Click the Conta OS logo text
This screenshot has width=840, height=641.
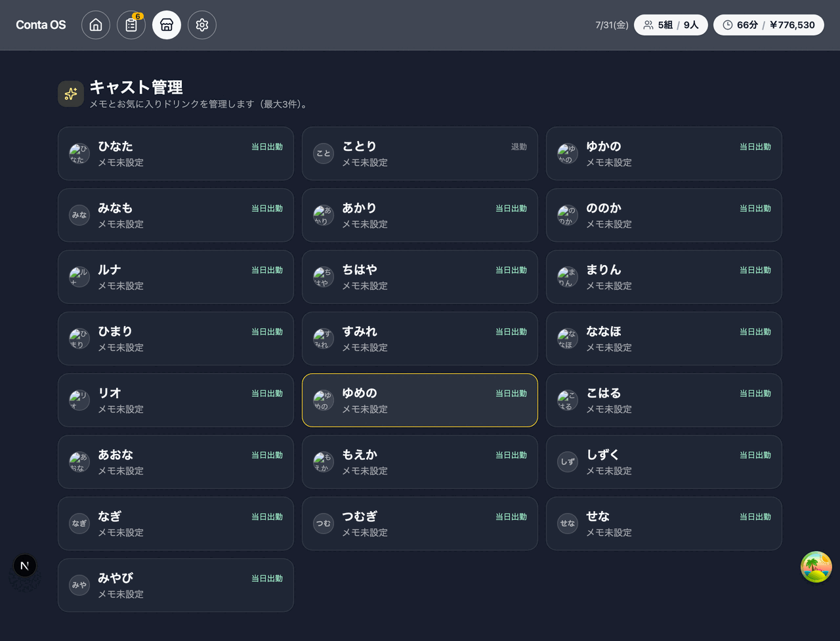pyautogui.click(x=41, y=25)
